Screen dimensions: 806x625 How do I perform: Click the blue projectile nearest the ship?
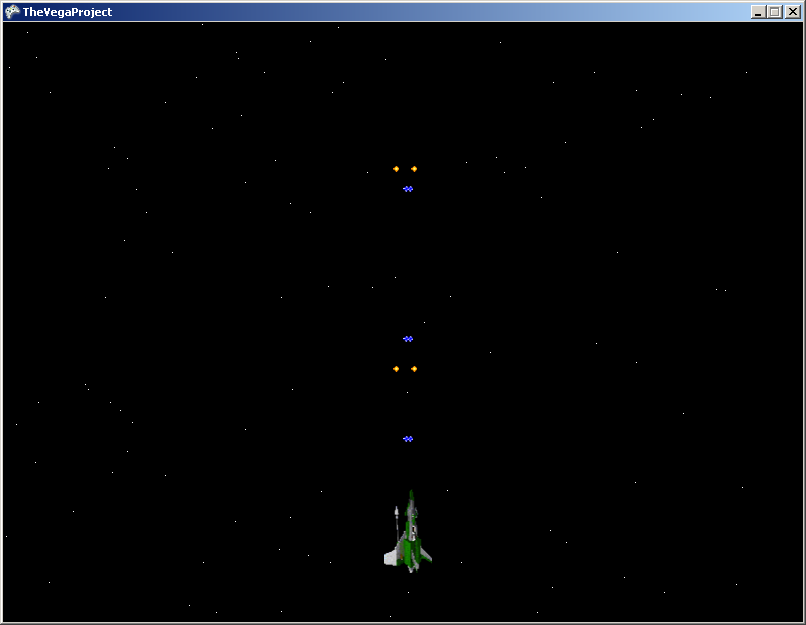click(408, 439)
